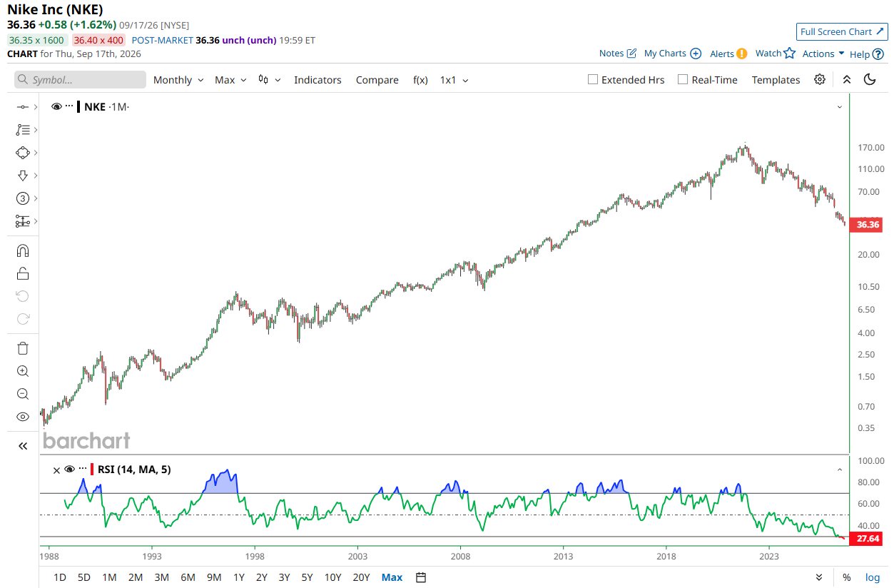Screen dimensions: 894x588
Task: Open the chart type dropdown
Action: click(x=269, y=80)
